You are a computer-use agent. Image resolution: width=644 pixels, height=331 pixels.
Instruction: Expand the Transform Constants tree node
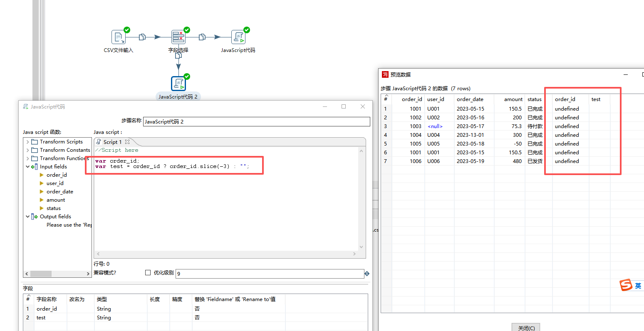(27, 150)
